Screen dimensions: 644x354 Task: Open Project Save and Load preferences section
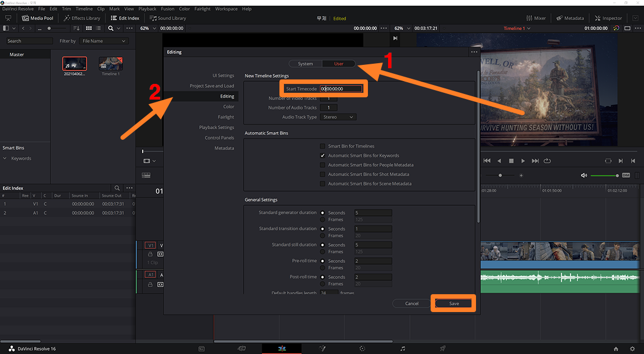[x=212, y=86]
